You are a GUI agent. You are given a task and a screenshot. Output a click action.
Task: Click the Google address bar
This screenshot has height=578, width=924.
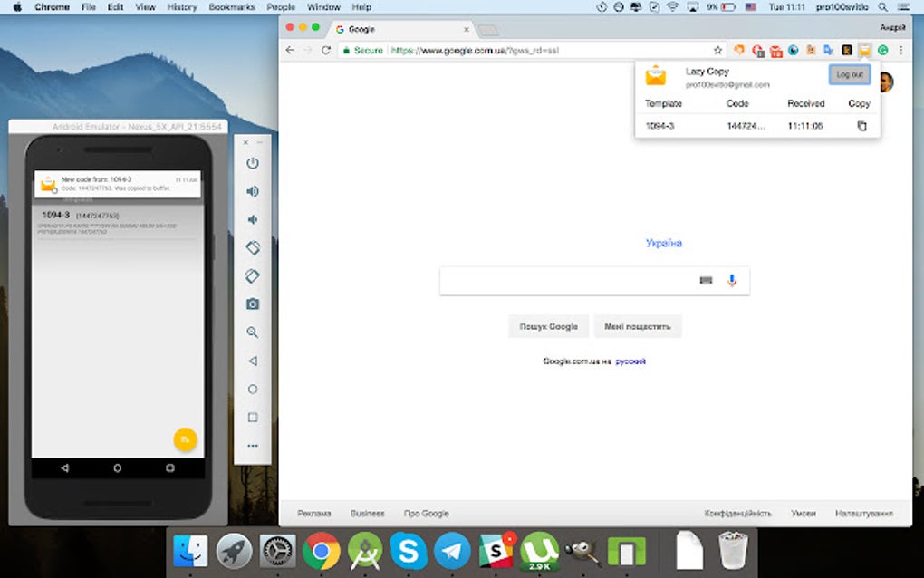(544, 51)
